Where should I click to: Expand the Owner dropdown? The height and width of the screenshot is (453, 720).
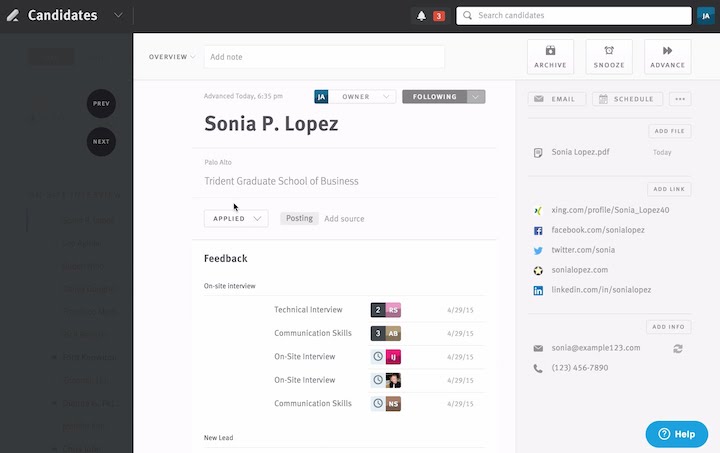click(x=364, y=97)
